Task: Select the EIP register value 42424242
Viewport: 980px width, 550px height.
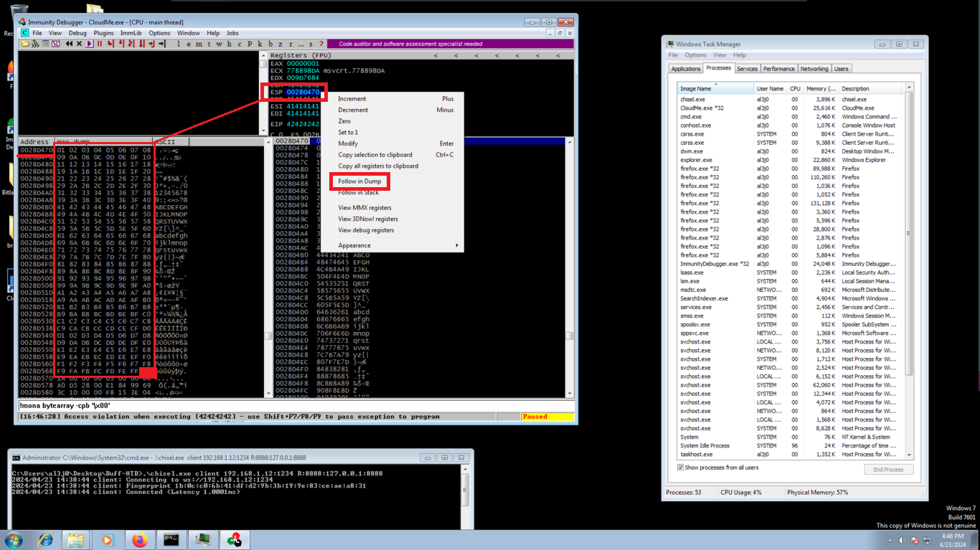Action: [303, 124]
